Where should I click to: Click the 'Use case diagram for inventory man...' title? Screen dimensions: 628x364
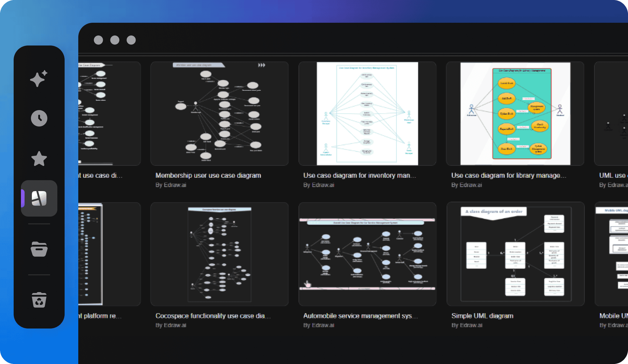pos(360,175)
